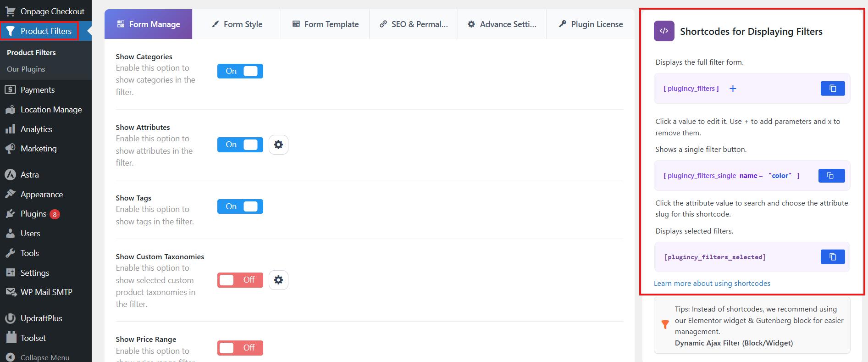Copy the pluglincy_filters_single shortcode
The image size is (868, 362).
click(831, 176)
